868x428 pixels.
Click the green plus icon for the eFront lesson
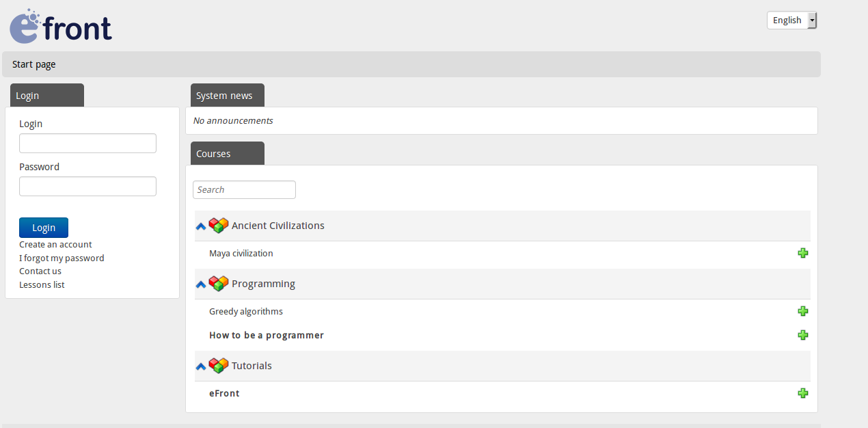point(803,393)
